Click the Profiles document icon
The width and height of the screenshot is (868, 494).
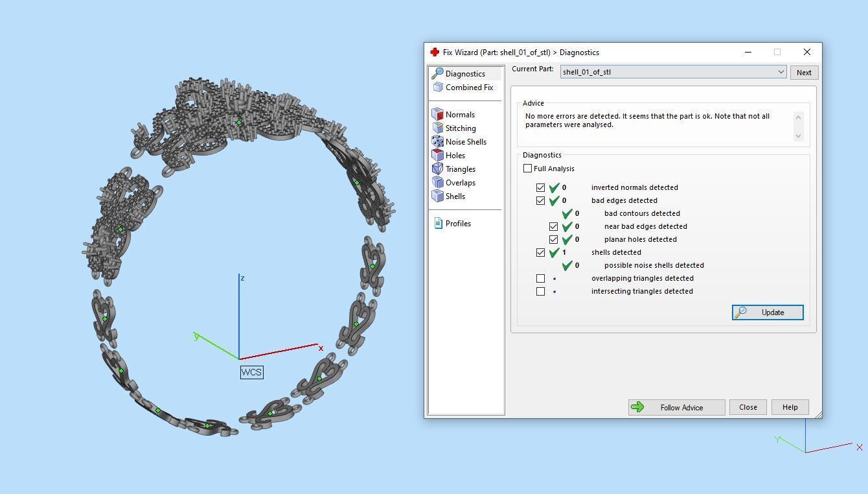(x=438, y=223)
